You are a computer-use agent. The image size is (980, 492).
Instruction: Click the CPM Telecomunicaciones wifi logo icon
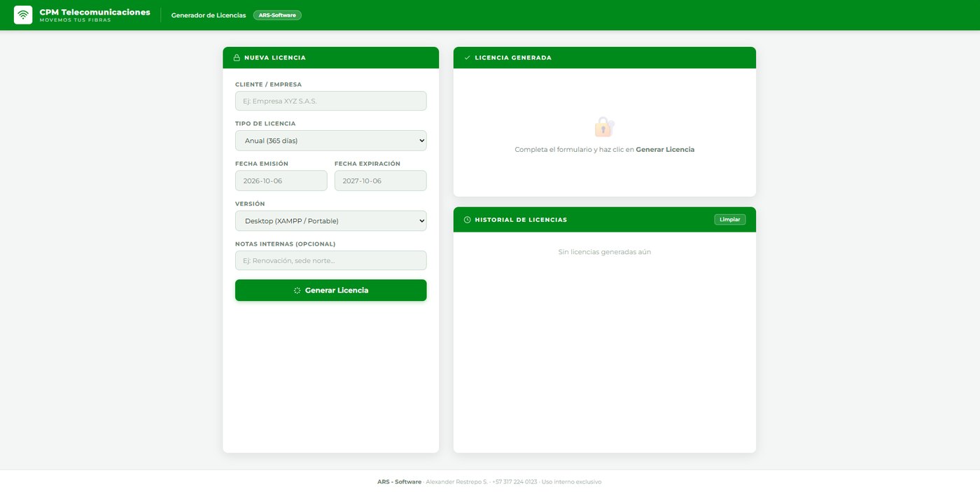pyautogui.click(x=23, y=15)
